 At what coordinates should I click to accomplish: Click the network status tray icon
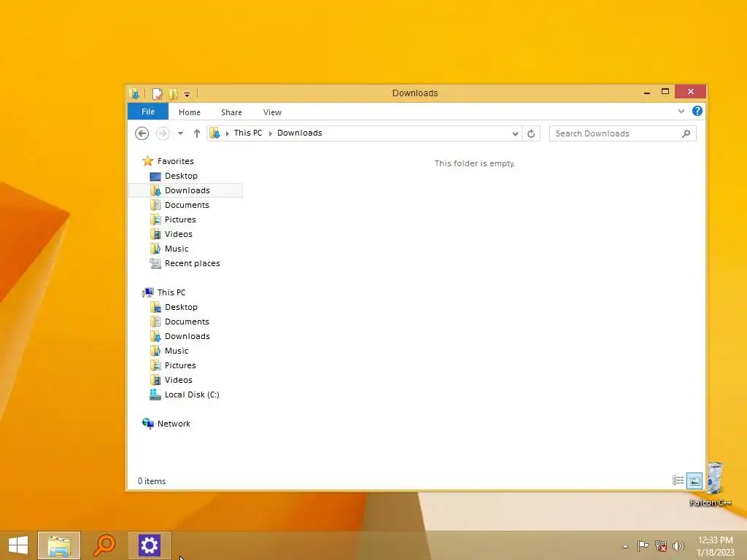[x=661, y=545]
